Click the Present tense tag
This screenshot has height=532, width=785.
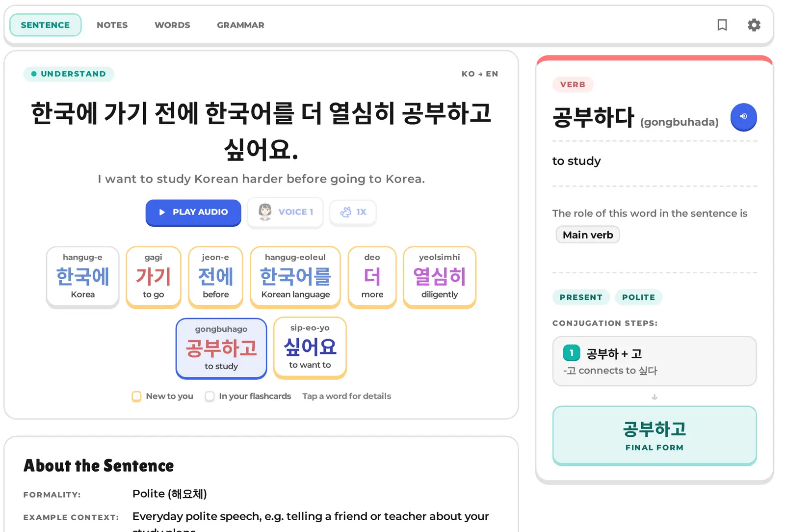(x=581, y=297)
